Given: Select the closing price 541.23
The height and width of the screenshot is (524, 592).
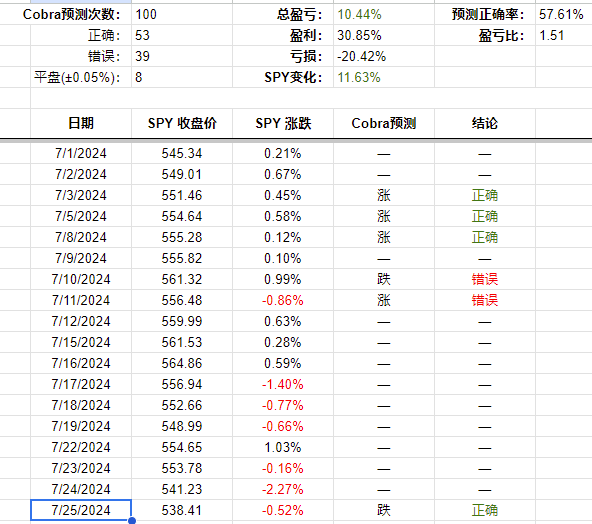Looking at the screenshot, I should point(182,489).
